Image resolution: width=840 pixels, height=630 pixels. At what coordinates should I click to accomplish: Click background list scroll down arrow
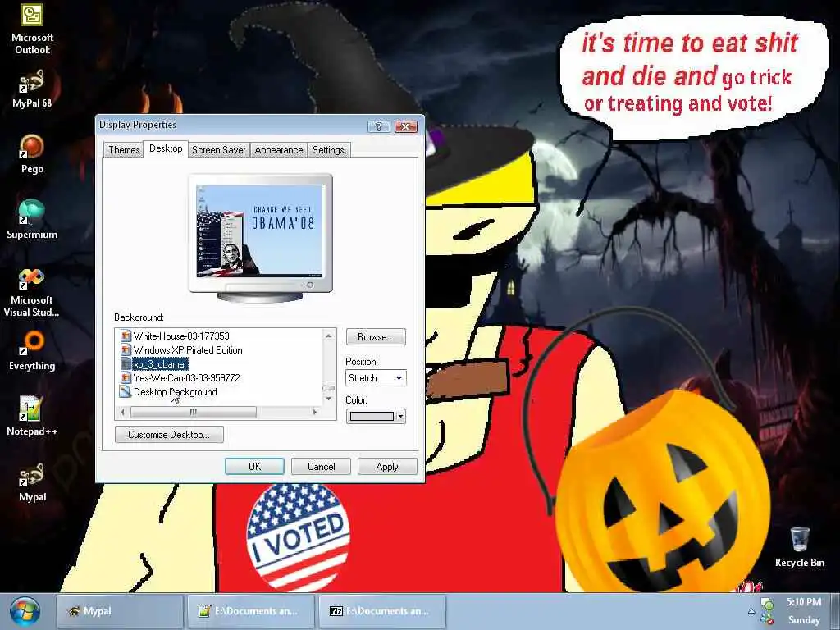pos(328,399)
